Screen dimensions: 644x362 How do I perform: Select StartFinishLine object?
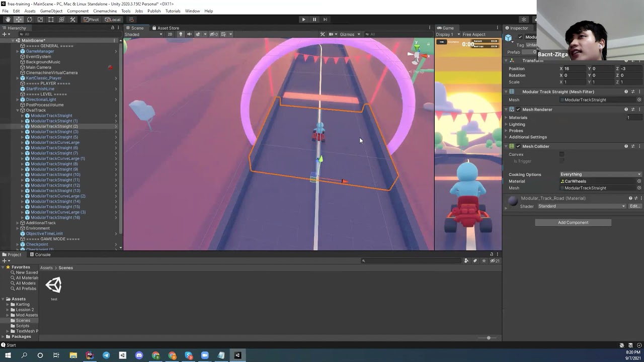[x=40, y=88]
